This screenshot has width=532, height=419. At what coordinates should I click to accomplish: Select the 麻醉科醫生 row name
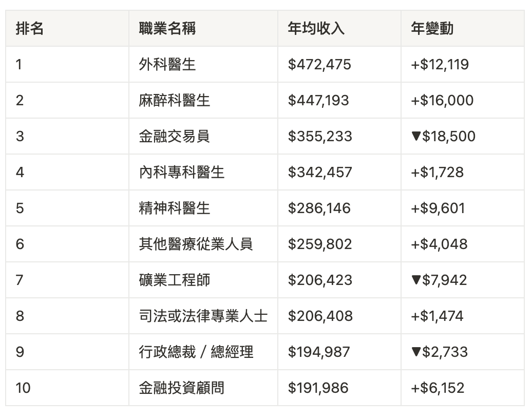(175, 100)
